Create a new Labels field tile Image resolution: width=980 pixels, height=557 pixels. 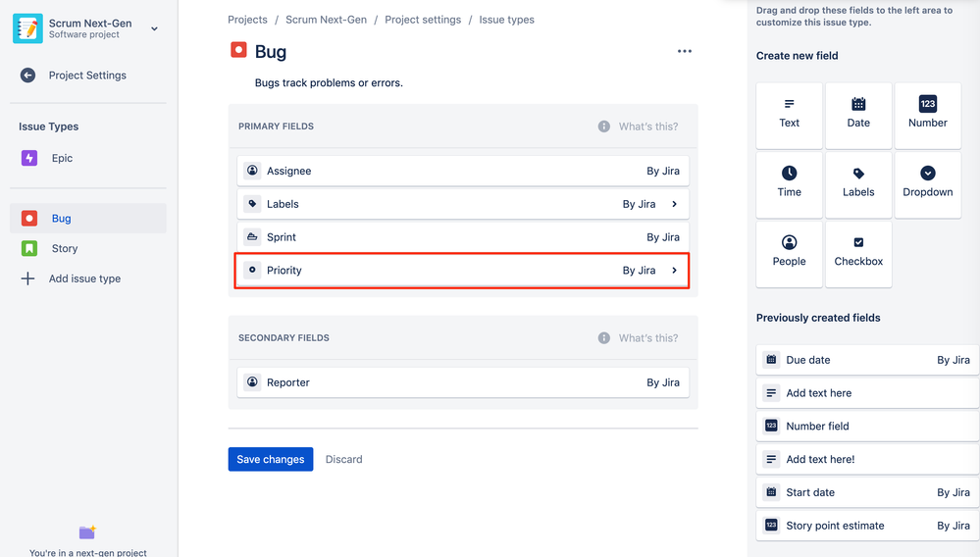click(x=858, y=184)
